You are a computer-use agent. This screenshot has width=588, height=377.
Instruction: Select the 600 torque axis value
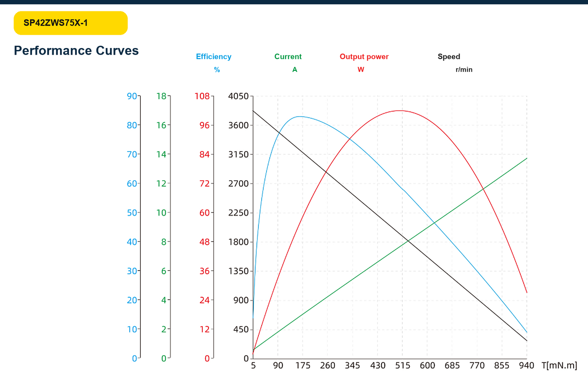(x=427, y=366)
